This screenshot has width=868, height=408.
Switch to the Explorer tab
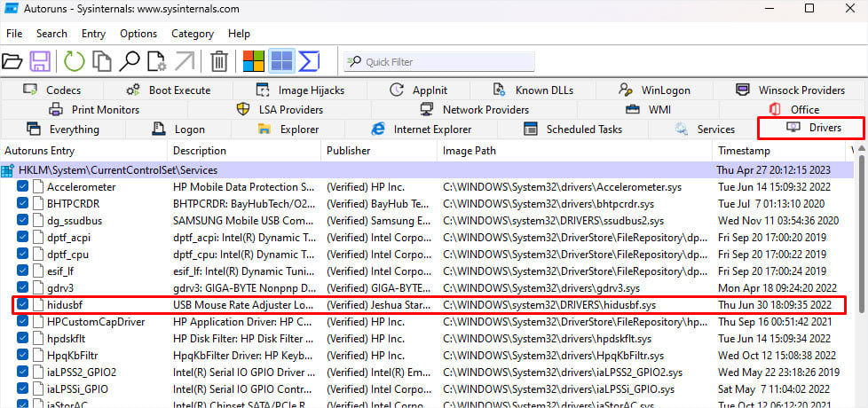pos(288,129)
